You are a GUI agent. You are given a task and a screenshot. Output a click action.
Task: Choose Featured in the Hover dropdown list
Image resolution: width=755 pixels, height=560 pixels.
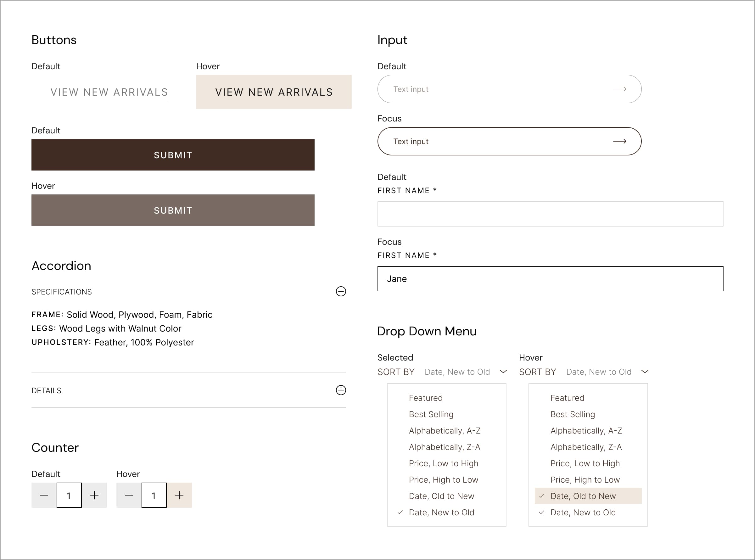point(588,398)
